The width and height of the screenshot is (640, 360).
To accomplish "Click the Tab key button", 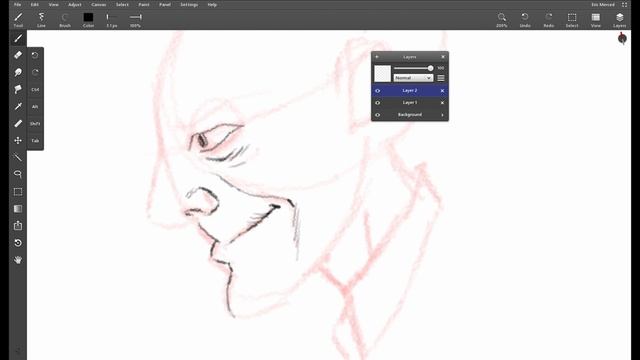I will coord(35,141).
